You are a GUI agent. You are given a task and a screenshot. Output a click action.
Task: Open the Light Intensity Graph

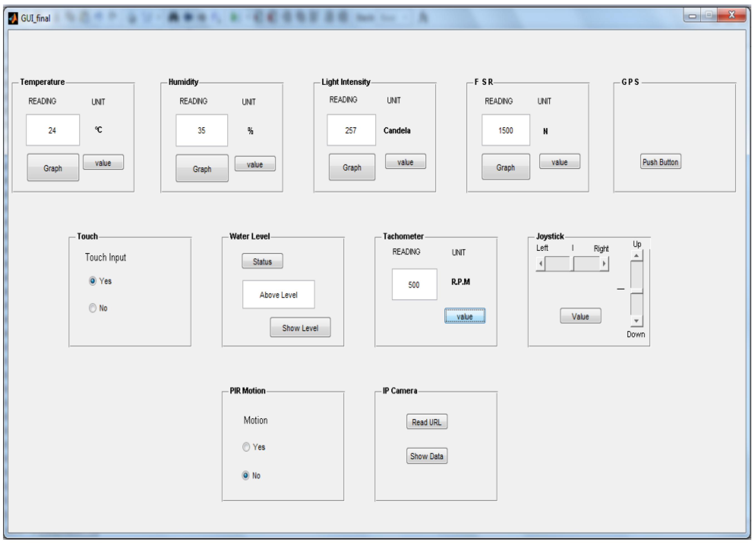(352, 167)
